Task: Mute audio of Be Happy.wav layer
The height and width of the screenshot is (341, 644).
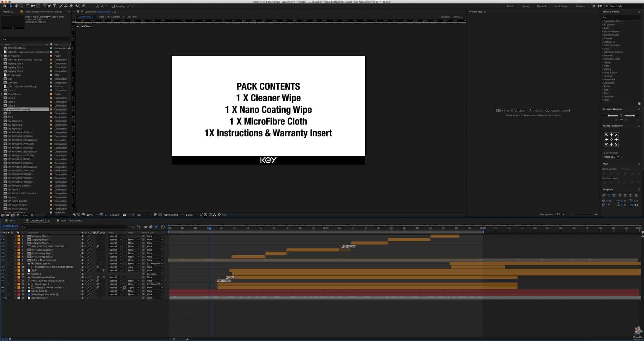Action: pyautogui.click(x=5, y=298)
